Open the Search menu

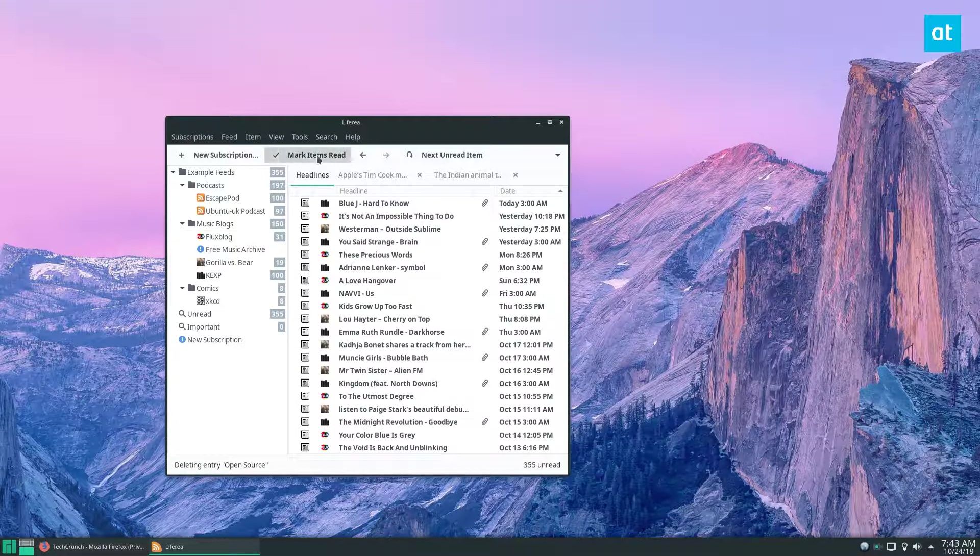[x=326, y=137]
